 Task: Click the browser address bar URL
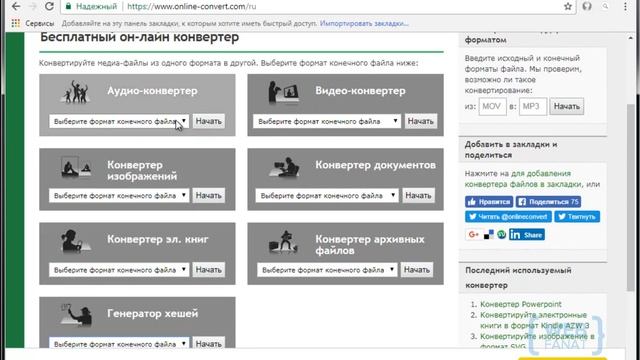(192, 7)
